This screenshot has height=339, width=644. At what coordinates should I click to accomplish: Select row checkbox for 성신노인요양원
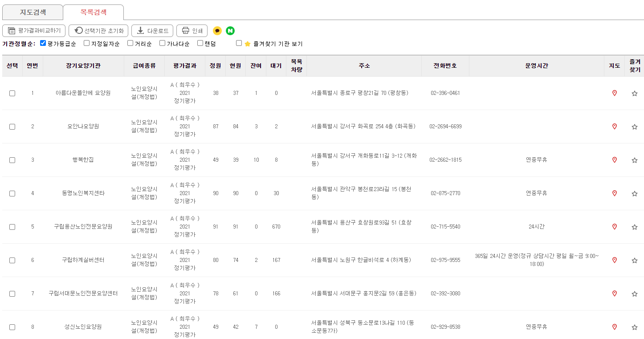pos(12,327)
